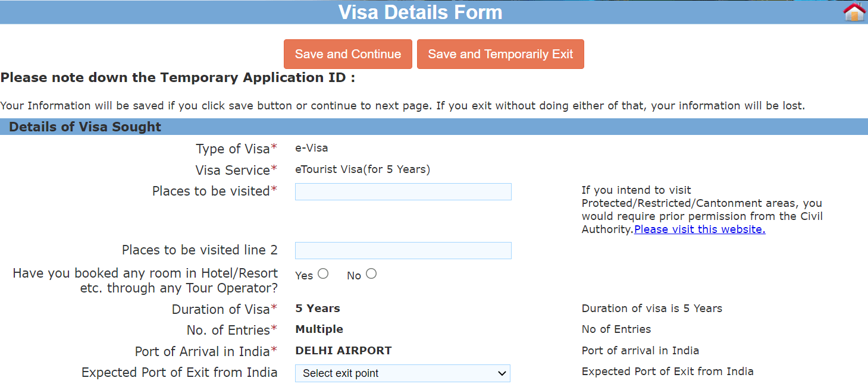Click the e-Visa type text
Viewport: 868px width, 387px height.
(x=311, y=148)
